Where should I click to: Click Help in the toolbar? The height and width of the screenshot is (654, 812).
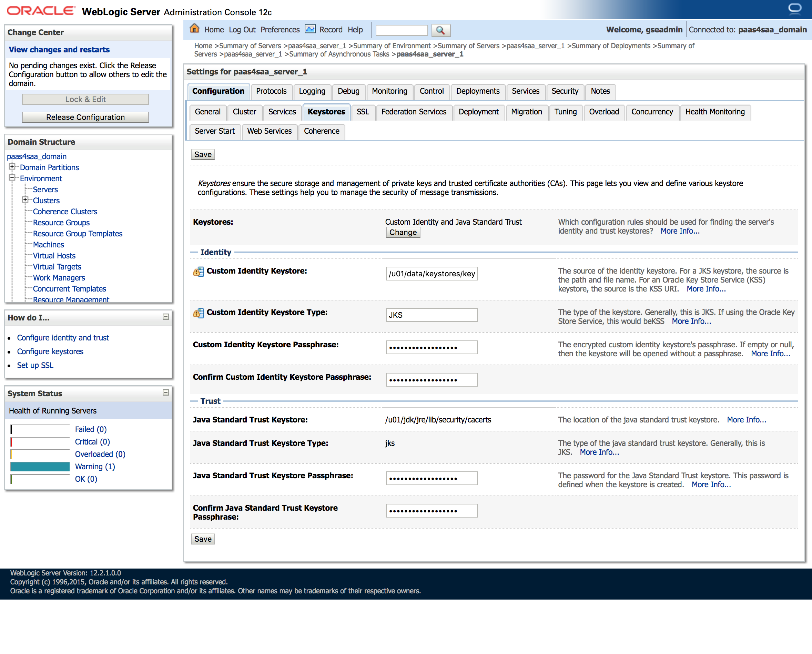355,30
